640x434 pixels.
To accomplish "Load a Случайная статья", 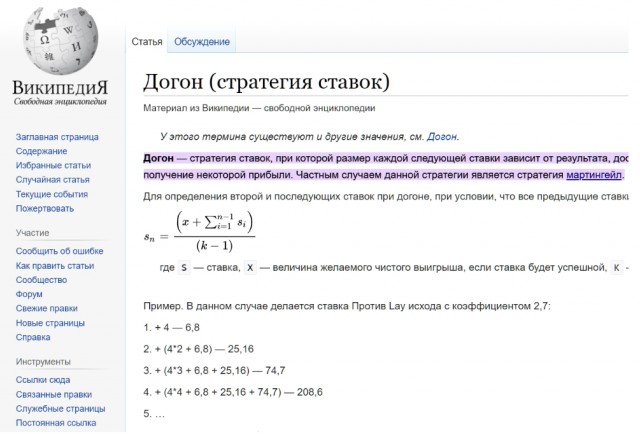I will click(53, 180).
